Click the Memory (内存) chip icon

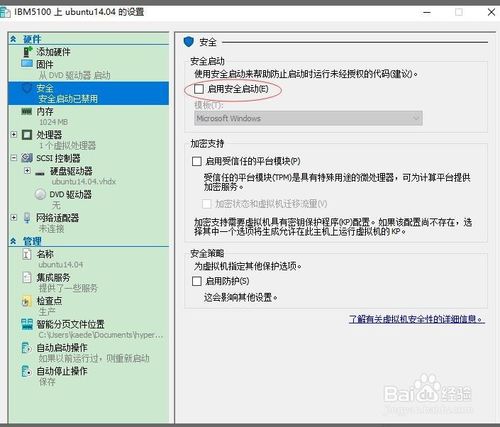coord(27,111)
